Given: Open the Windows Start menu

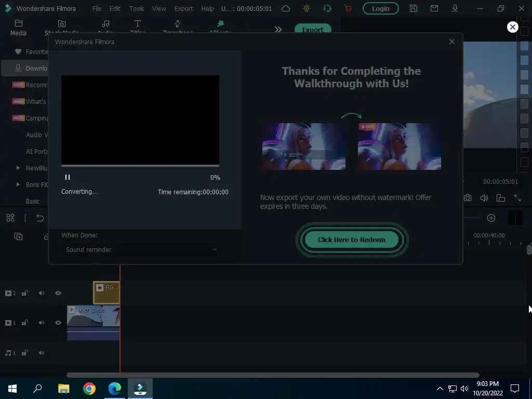Looking at the screenshot, I should [x=12, y=389].
